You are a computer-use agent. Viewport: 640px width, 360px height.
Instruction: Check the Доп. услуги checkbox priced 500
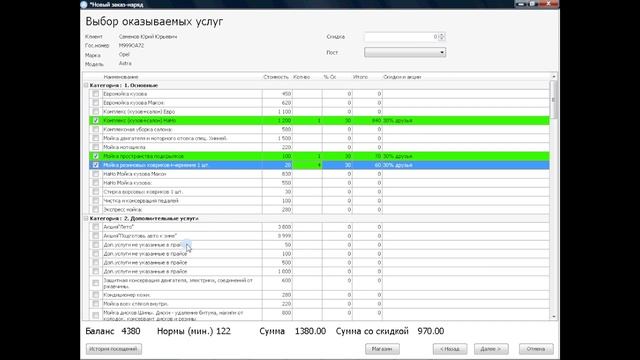click(96, 262)
